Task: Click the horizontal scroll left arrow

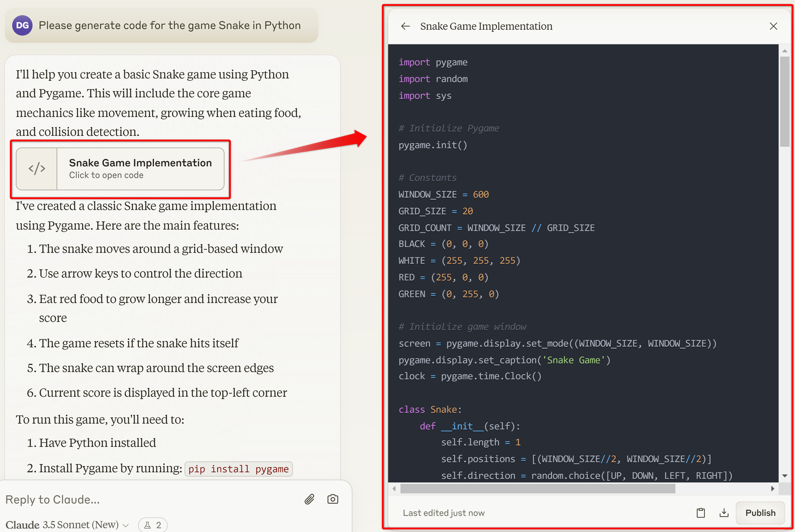Action: 394,489
